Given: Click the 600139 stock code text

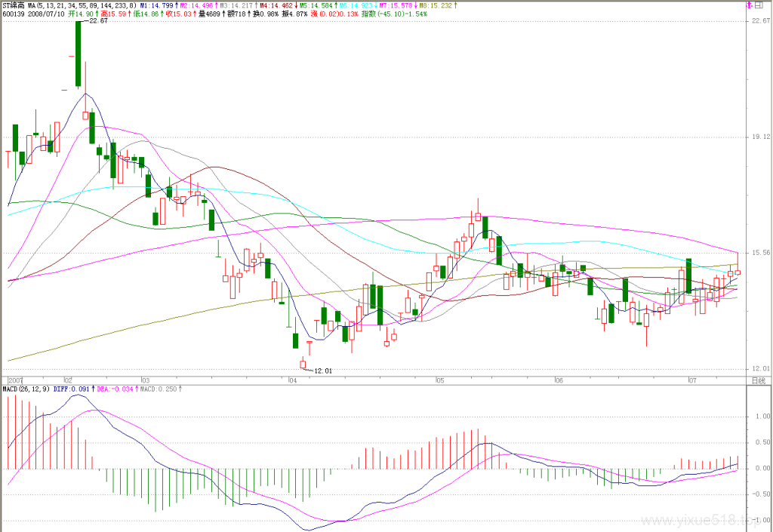Looking at the screenshot, I should [13, 14].
